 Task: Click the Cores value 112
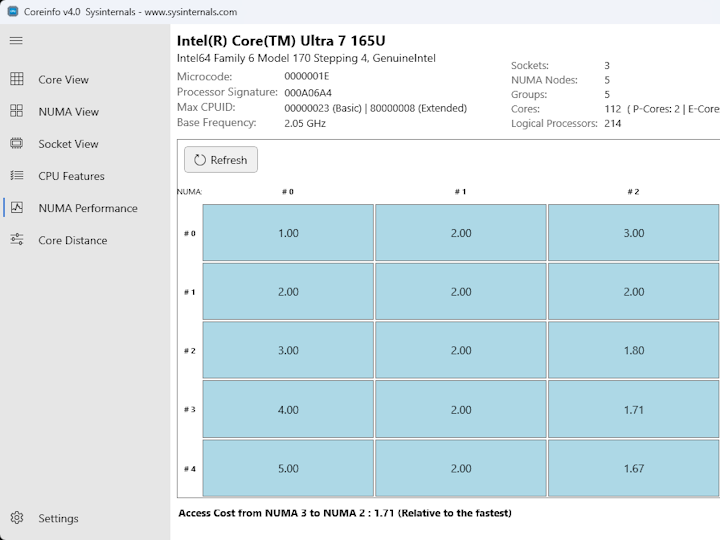point(613,109)
